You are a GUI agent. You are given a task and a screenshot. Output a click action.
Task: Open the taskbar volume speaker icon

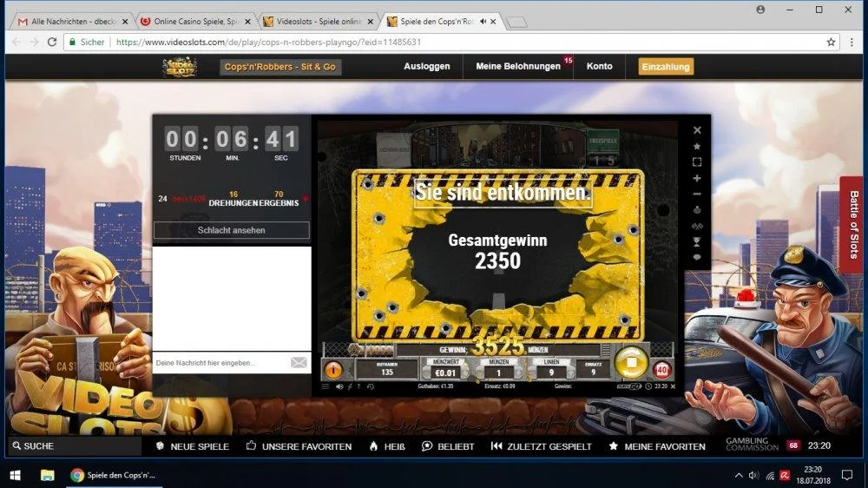tap(753, 475)
